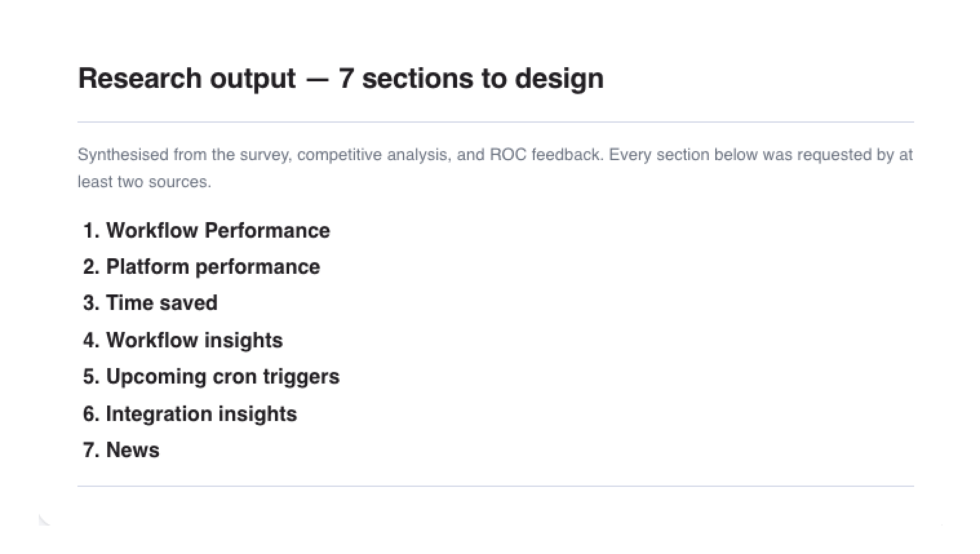
Task: Click the "7." number before News
Action: [x=91, y=450]
